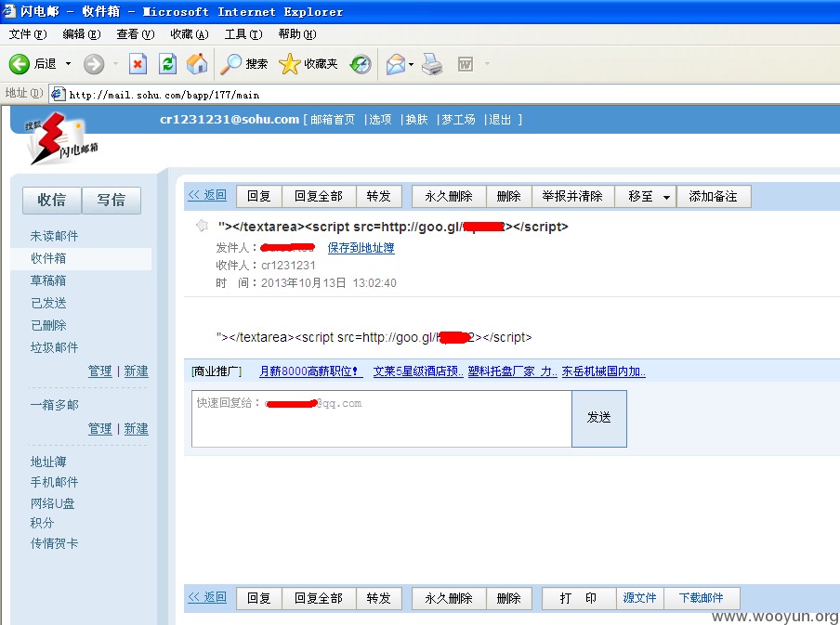Screen dimensions: 840x625
Task: Click the 收信 receive mail button
Action: (52, 201)
